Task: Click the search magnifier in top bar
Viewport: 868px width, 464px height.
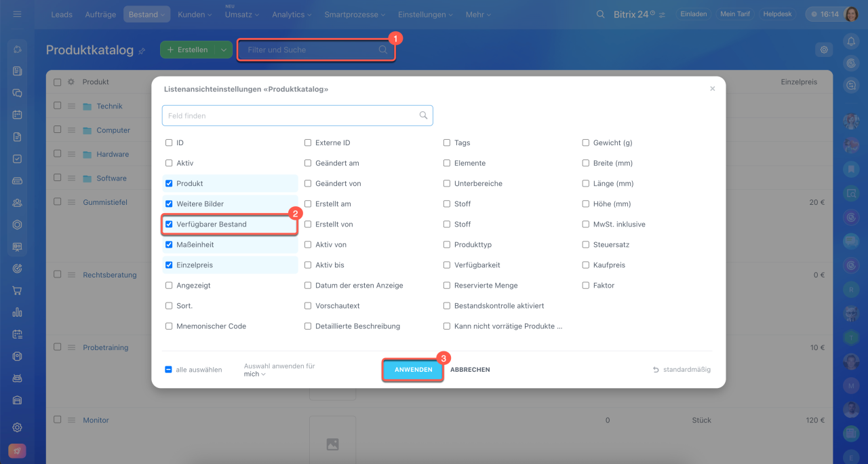Action: tap(600, 14)
